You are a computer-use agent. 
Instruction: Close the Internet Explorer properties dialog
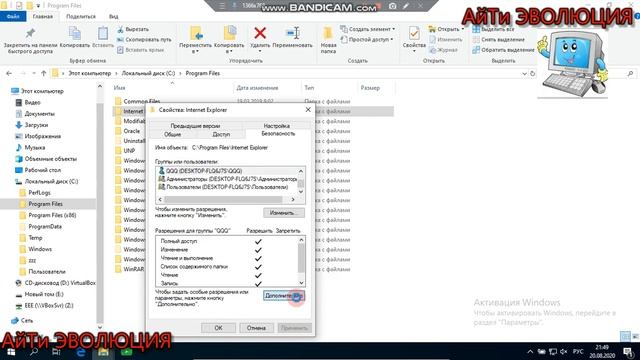point(308,110)
